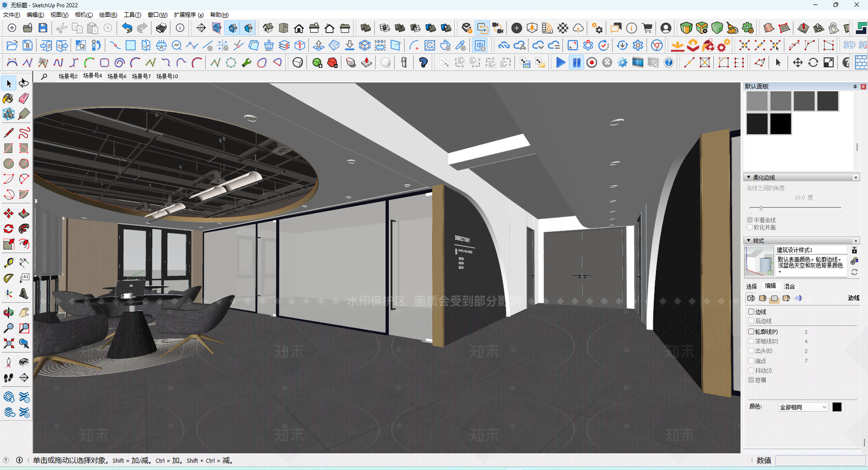Activate the Pan hand tool
The height and width of the screenshot is (470, 868).
click(24, 313)
